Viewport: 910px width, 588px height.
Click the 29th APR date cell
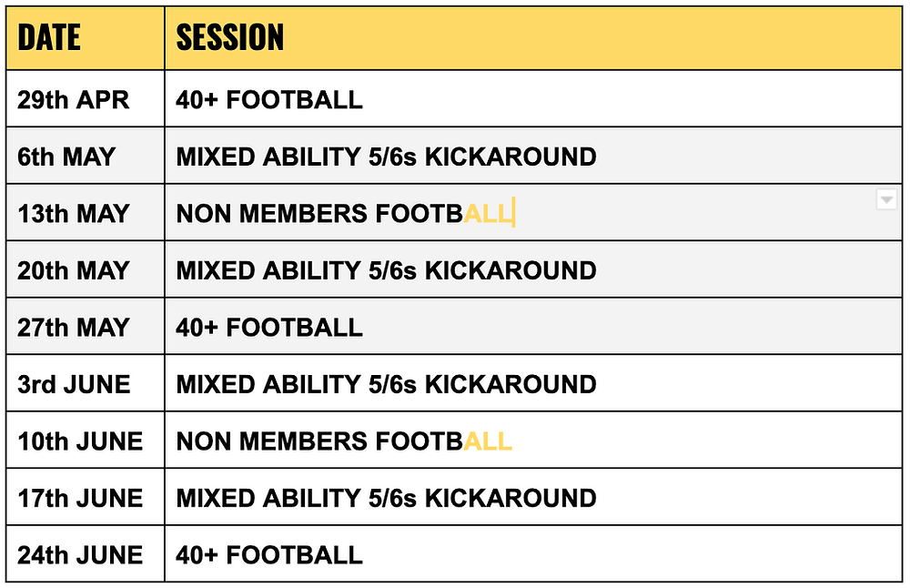86,98
